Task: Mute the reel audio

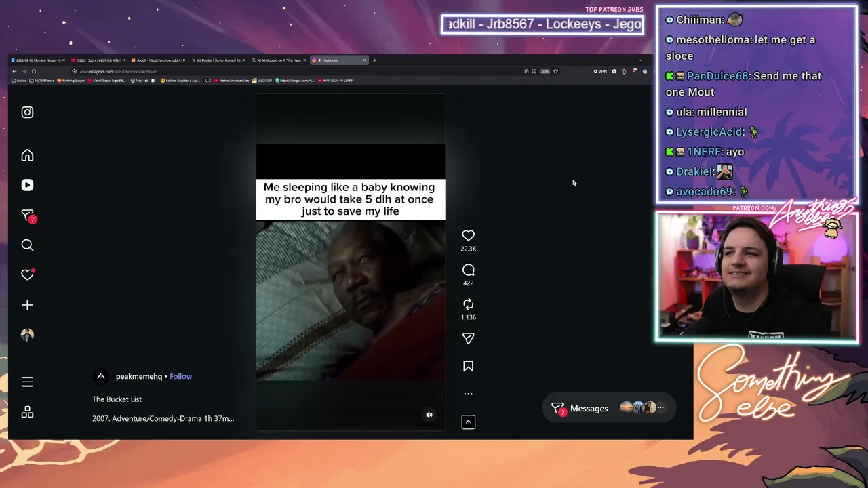Action: pos(429,415)
